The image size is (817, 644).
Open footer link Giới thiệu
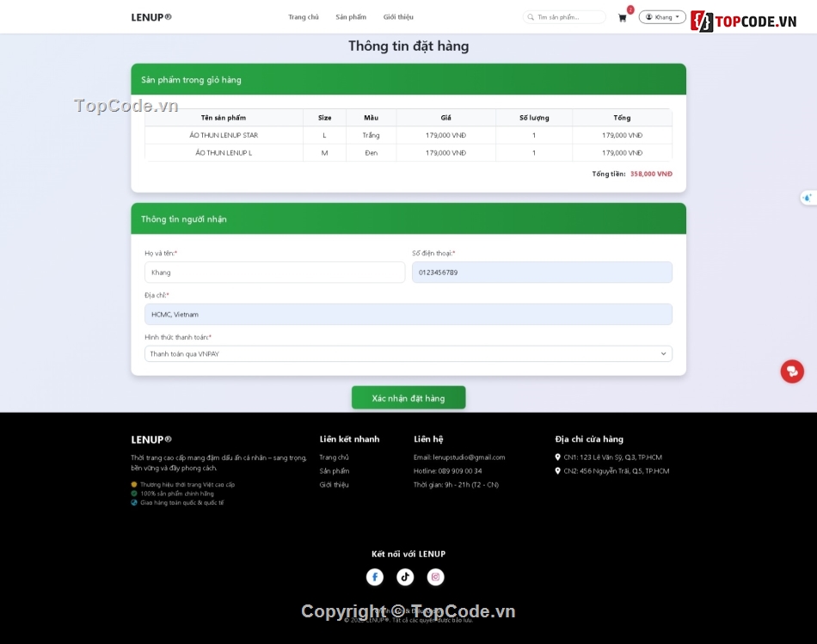[334, 485]
